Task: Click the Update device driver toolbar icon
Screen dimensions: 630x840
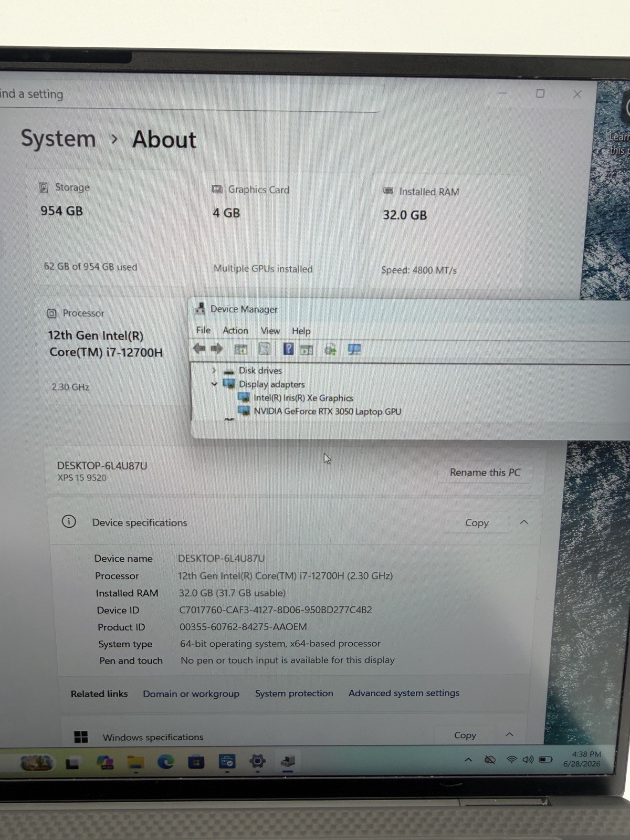Action: pyautogui.click(x=330, y=350)
